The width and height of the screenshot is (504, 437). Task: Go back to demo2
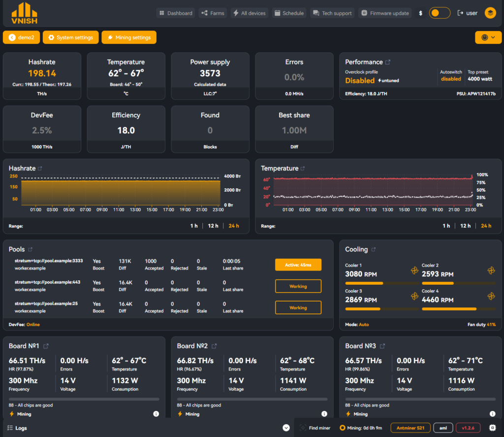[22, 37]
